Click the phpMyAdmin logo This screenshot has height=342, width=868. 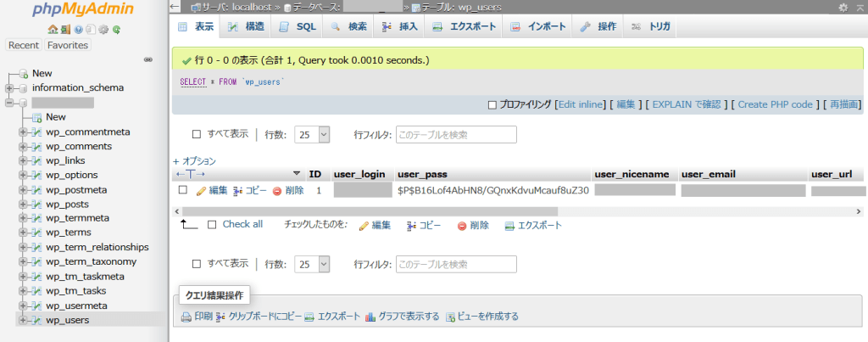[84, 10]
